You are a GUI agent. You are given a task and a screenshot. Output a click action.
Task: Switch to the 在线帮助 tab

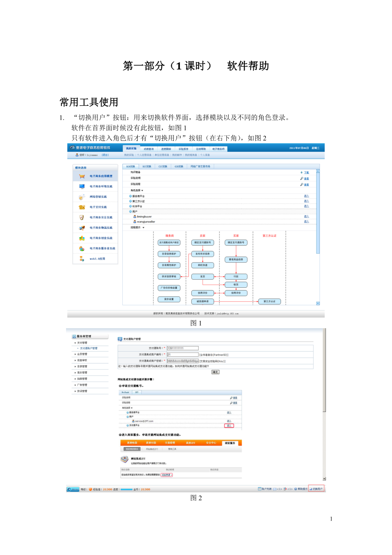pyautogui.click(x=202, y=149)
